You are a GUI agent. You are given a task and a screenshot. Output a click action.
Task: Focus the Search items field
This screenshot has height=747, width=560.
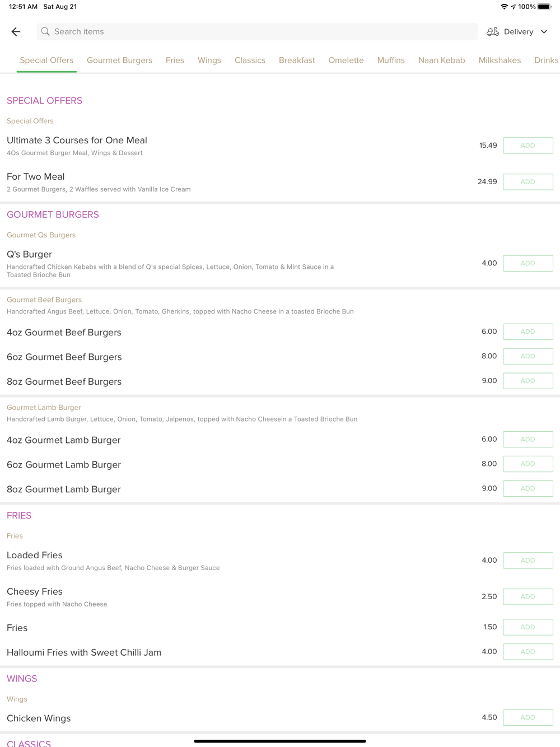pos(258,32)
